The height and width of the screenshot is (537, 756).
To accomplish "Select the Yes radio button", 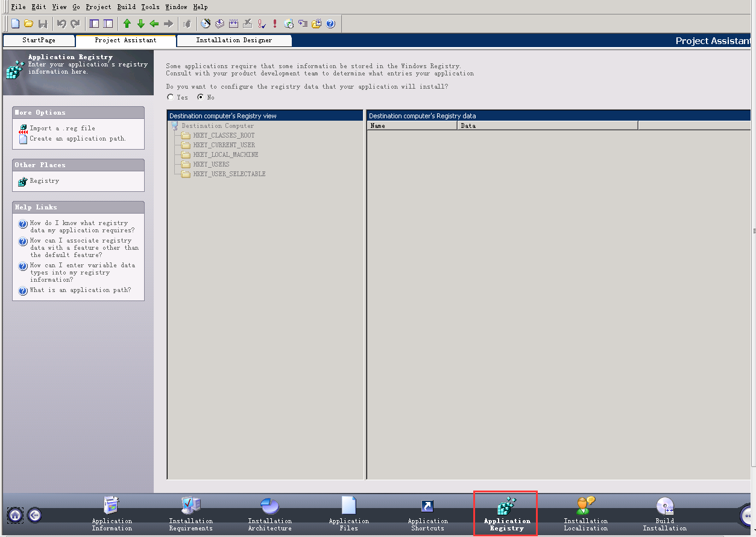I will pos(171,97).
